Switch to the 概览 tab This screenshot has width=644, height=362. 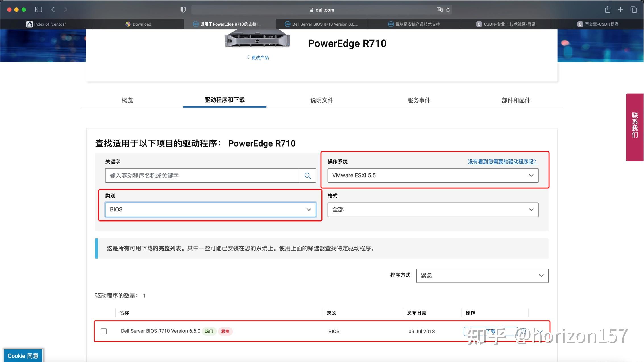pyautogui.click(x=127, y=100)
